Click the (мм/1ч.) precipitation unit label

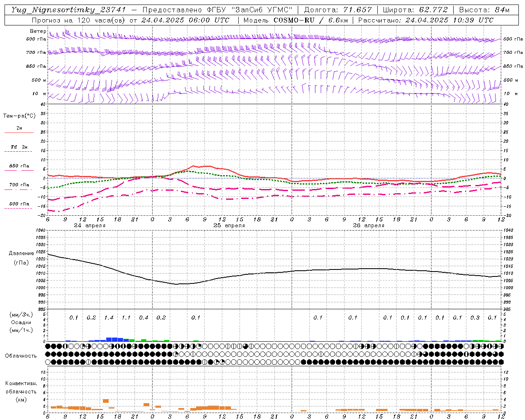[21, 330]
